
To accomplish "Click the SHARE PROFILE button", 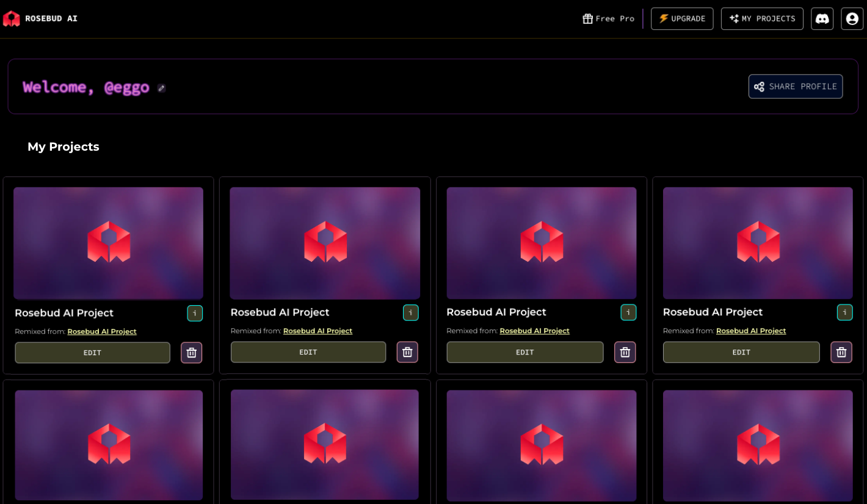I will click(x=796, y=87).
